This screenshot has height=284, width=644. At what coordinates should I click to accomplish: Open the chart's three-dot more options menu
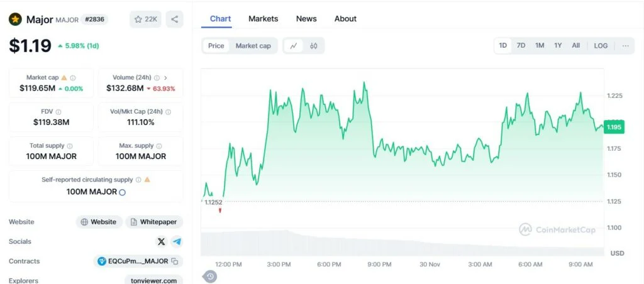pyautogui.click(x=625, y=46)
